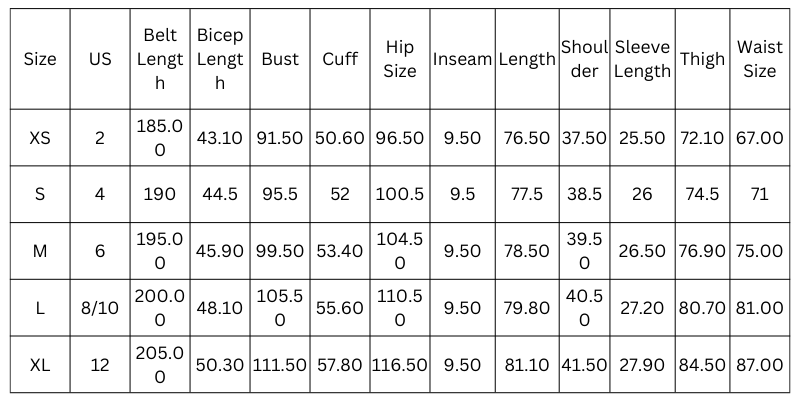Viewport: 800px width, 400px height.
Task: Click the thigh value 80.70
Action: 702,309
